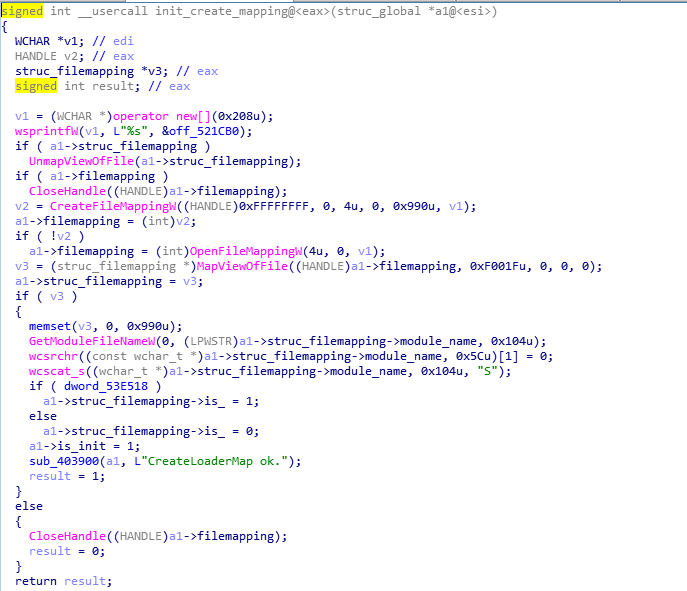Click the 'if ( v3 )' condition
The height and width of the screenshot is (591, 687).
[x=46, y=296]
